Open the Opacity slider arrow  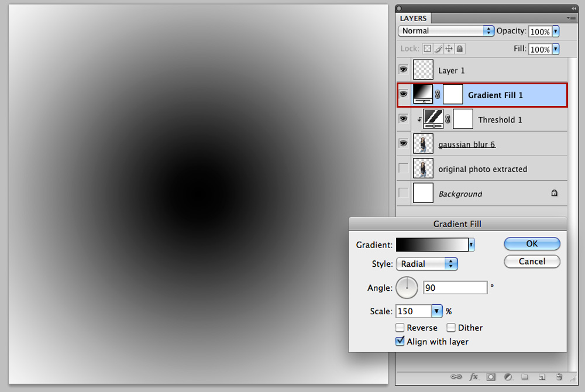coord(556,32)
